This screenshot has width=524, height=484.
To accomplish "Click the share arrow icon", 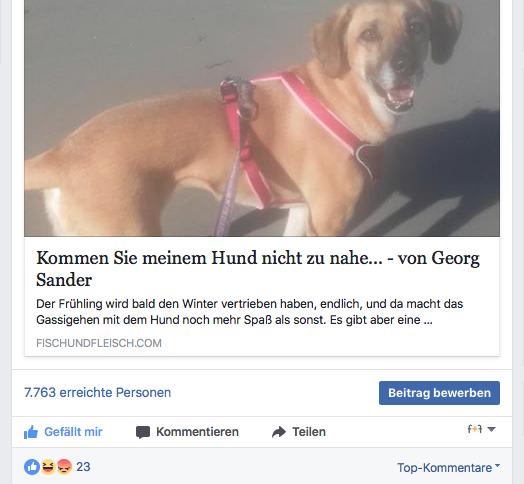I will coord(279,432).
